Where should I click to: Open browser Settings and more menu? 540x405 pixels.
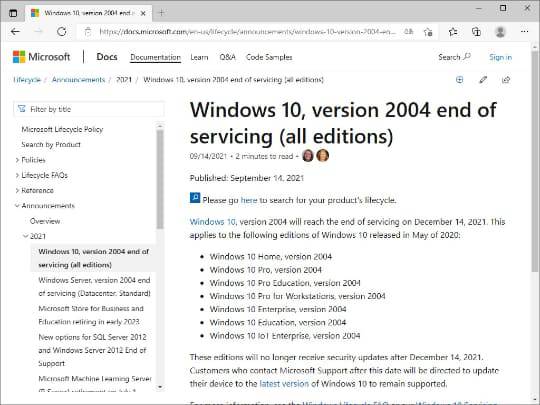point(525,32)
